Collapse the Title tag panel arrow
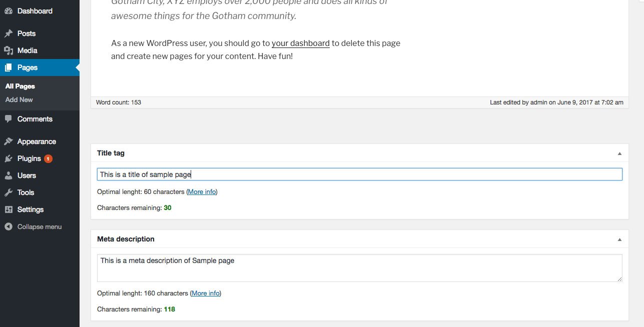Viewport: 644px width, 327px height. (619, 153)
